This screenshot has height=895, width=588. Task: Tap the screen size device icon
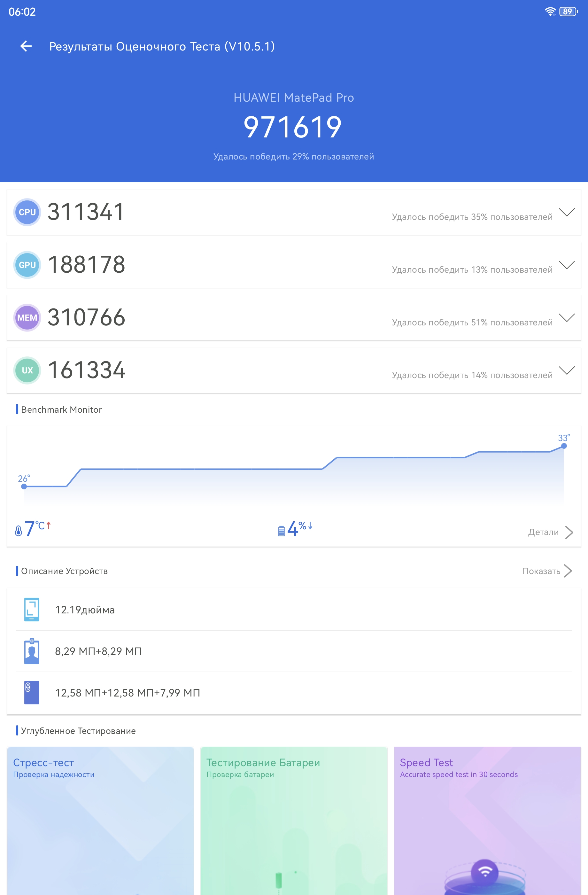pyautogui.click(x=32, y=609)
